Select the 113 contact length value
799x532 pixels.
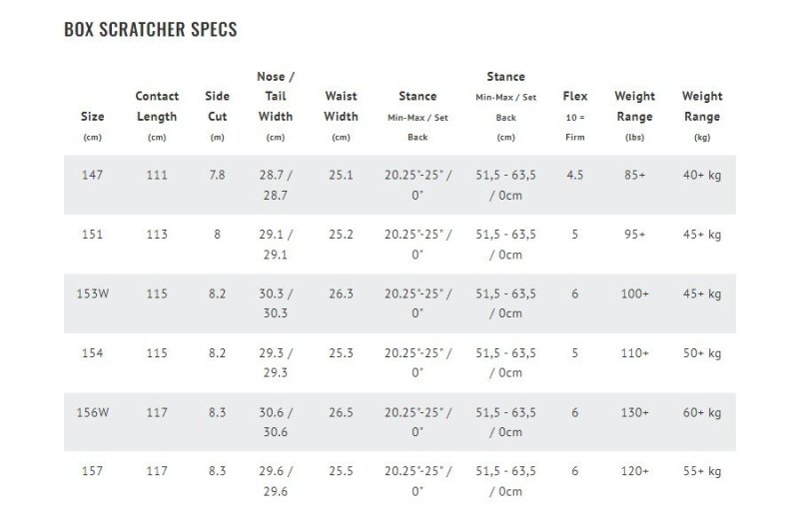tap(157, 235)
